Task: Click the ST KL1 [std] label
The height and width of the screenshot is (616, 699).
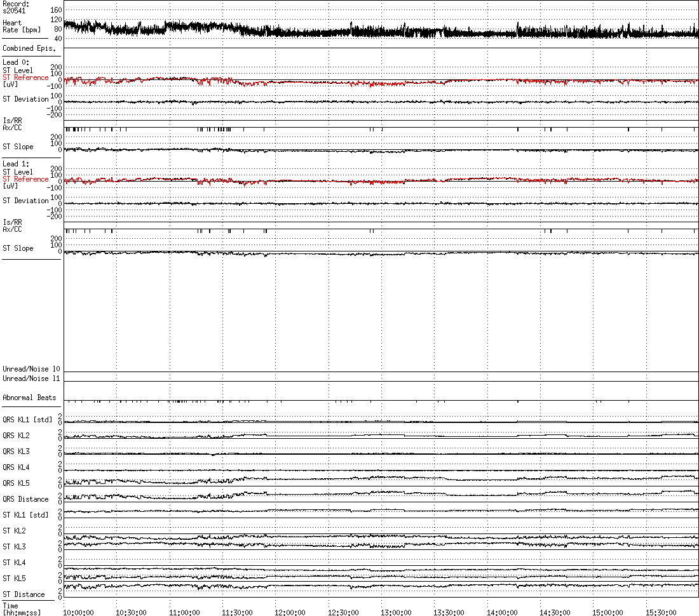Action: coord(25,514)
